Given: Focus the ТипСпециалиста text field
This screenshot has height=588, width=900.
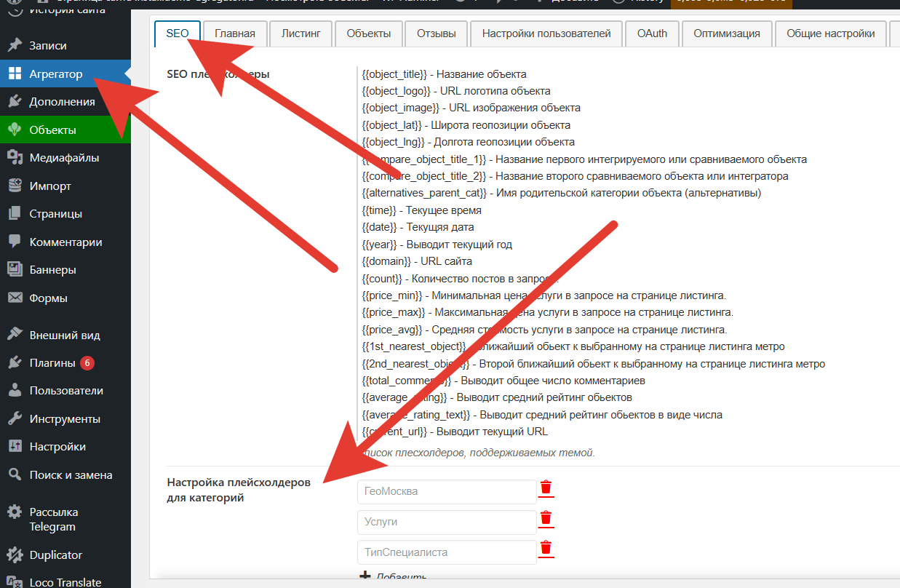Looking at the screenshot, I should (x=446, y=552).
